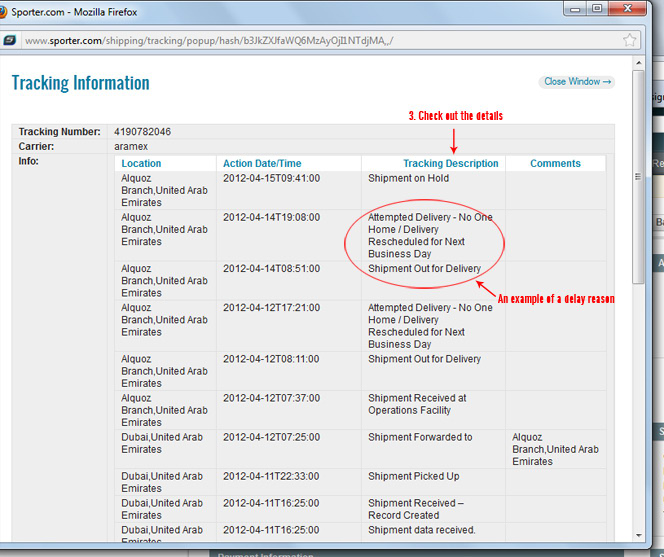This screenshot has height=557, width=664.
Task: Click the Action Date/Time column header
Action: 262,163
